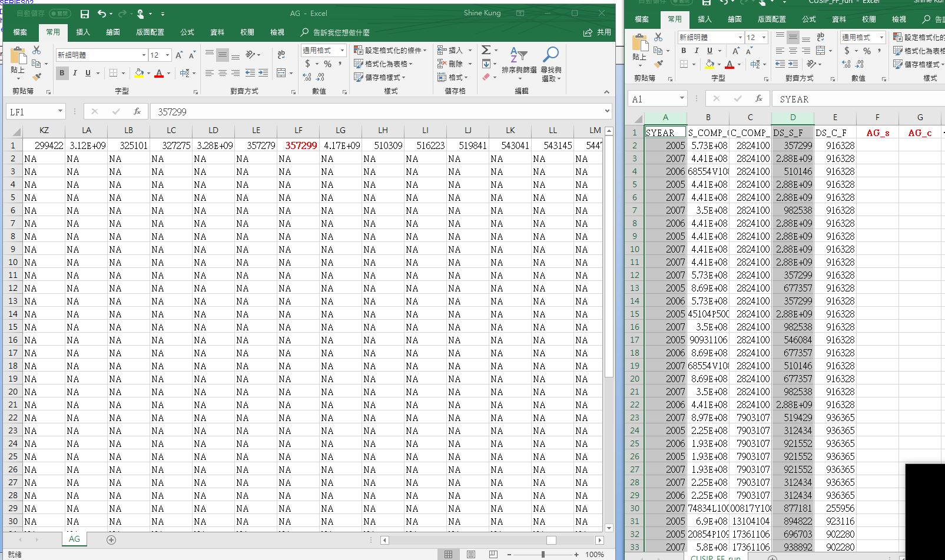Open 排序與篩選 dropdown in AG window
This screenshot has height=560, width=945.
pyautogui.click(x=519, y=65)
